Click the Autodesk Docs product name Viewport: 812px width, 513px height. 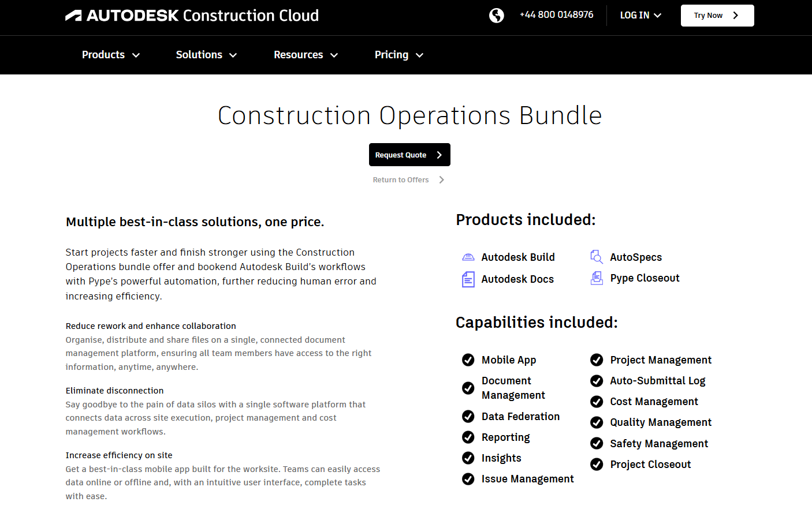coord(517,279)
